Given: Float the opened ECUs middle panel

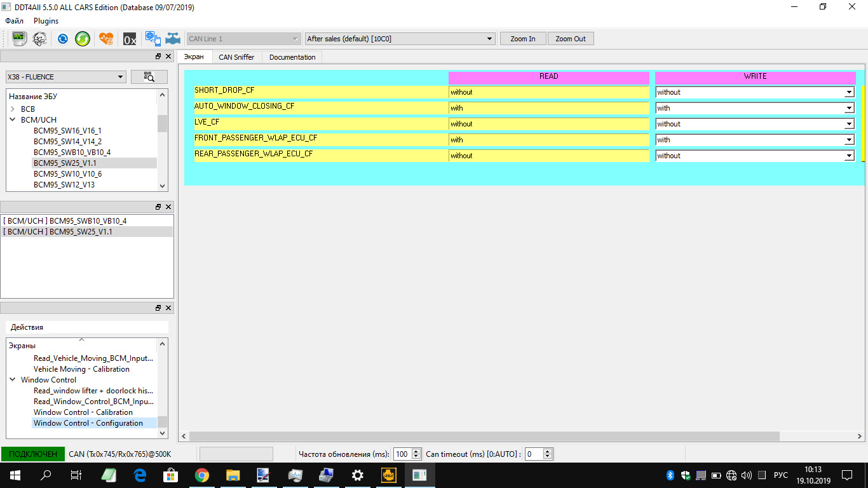Looking at the screenshot, I should pyautogui.click(x=158, y=207).
